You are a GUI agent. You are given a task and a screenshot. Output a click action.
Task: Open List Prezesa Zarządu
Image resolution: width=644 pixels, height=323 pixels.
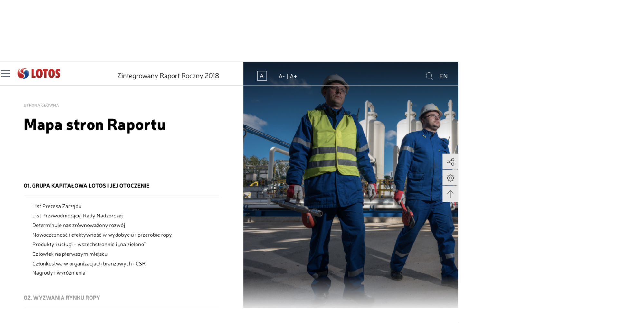pos(57,206)
